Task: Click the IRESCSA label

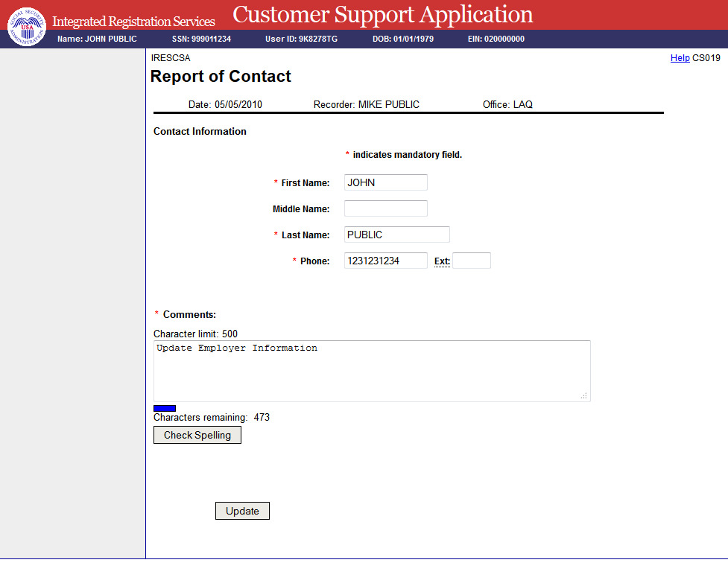Action: click(171, 58)
